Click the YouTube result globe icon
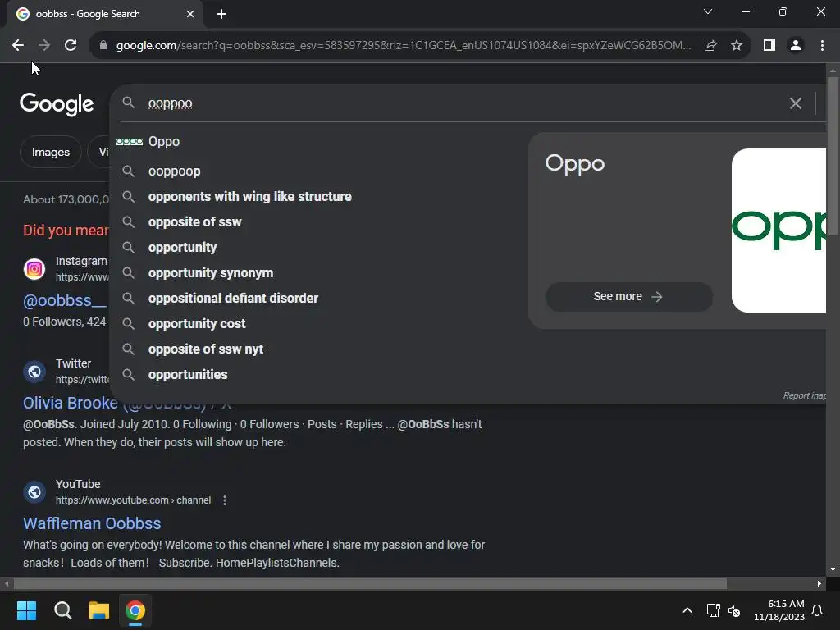The width and height of the screenshot is (840, 630). pyautogui.click(x=34, y=492)
